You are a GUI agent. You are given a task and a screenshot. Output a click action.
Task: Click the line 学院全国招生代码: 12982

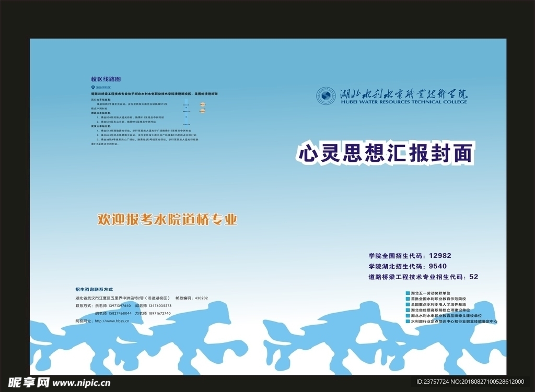[410, 256]
